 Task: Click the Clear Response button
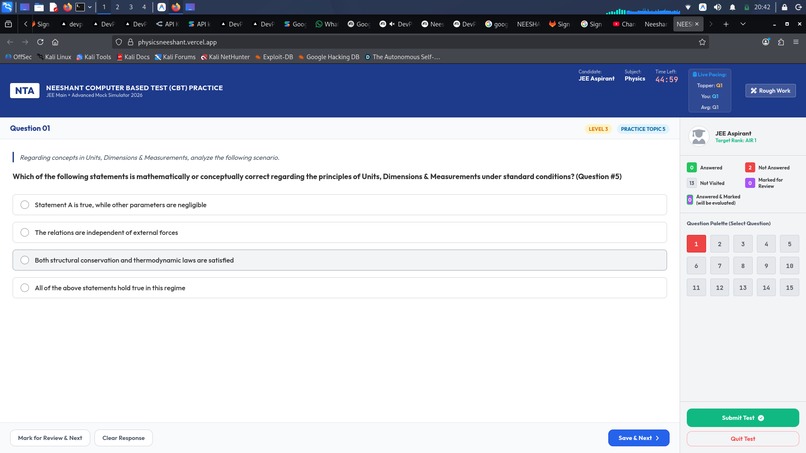[123, 438]
